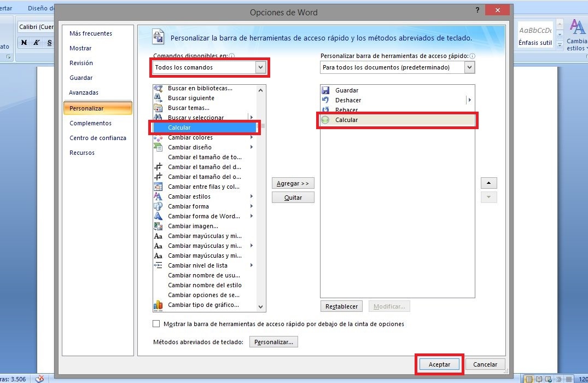Image resolution: width=588 pixels, height=383 pixels.
Task: Expand the Deshacer split arrow in right list
Action: [469, 100]
